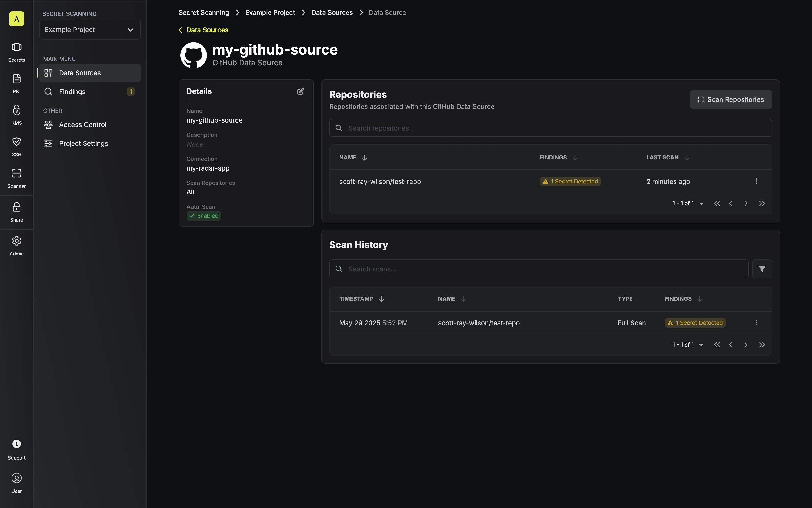Select Data Sources in main menu

click(90, 73)
